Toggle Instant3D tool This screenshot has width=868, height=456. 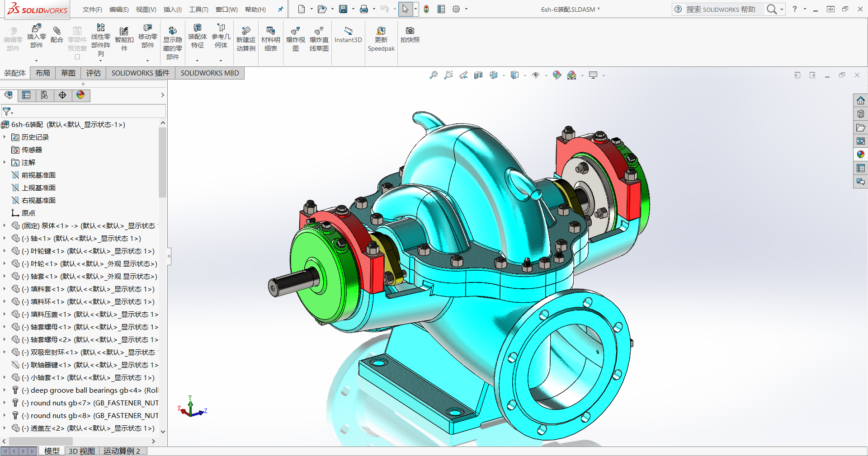[348, 35]
